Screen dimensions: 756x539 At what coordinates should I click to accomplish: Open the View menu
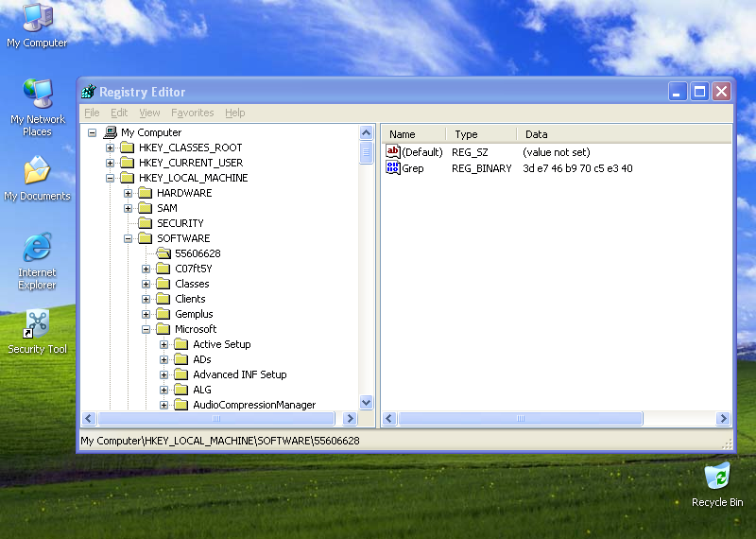(x=149, y=113)
